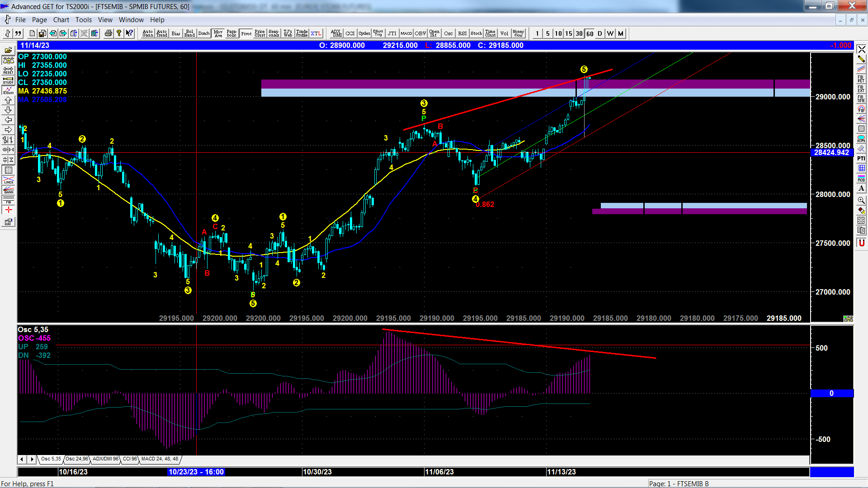Viewport: 868px width, 488px height.
Task: Select the LINES drawing tool
Action: 8,180
